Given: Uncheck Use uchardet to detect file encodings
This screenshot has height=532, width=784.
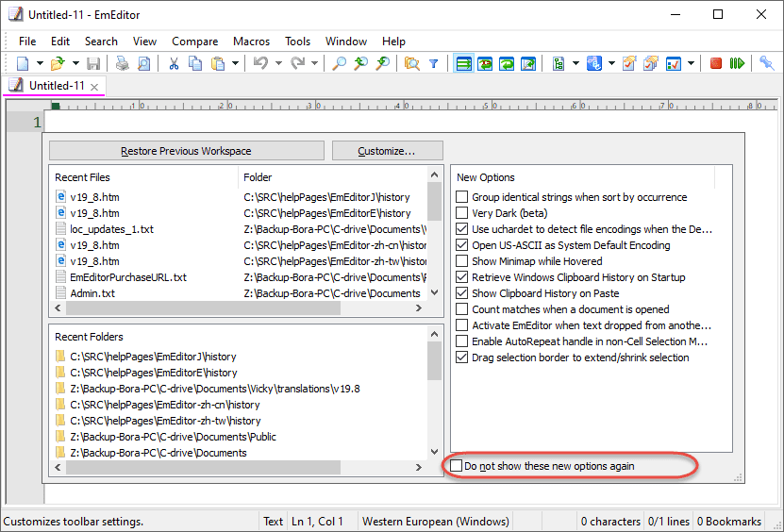Looking at the screenshot, I should coord(462,229).
